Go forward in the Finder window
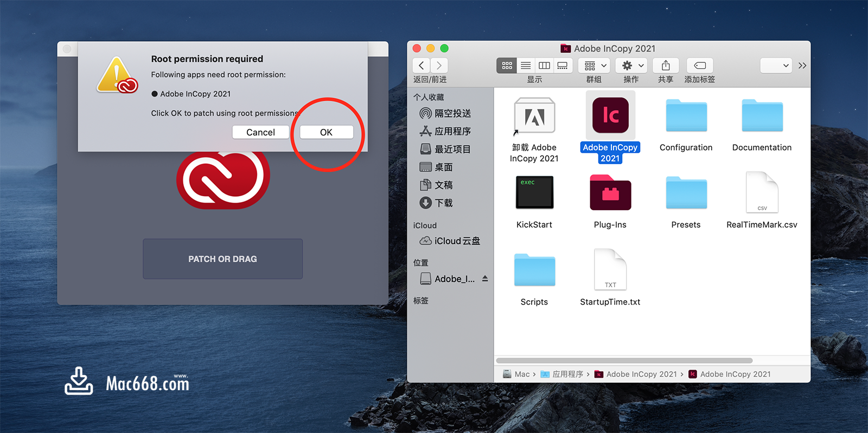This screenshot has width=868, height=433. point(439,66)
